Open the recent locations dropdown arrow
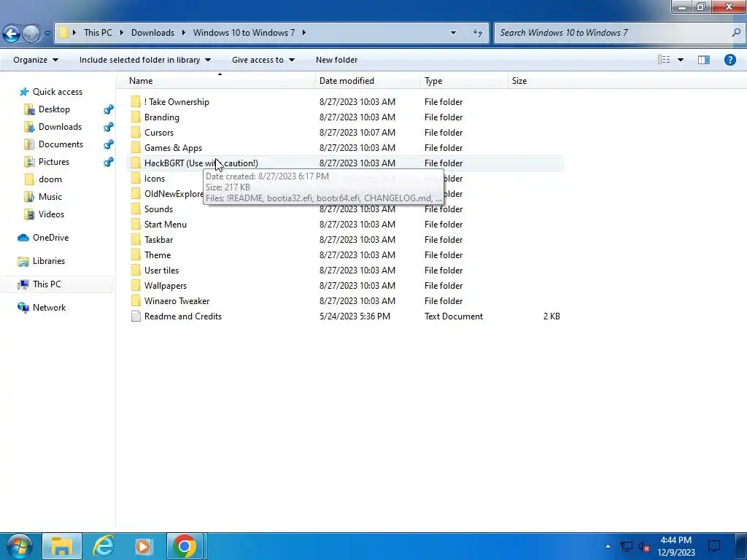The height and width of the screenshot is (560, 747). coord(47,34)
